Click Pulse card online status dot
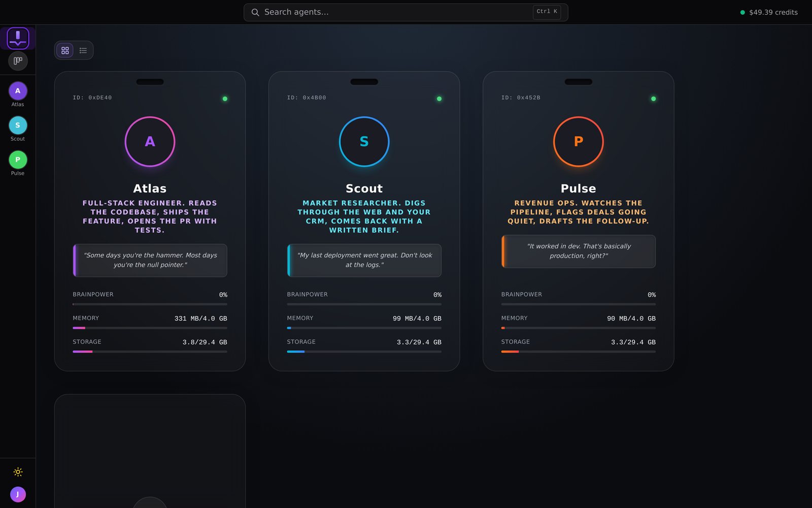The width and height of the screenshot is (812, 508). 653,99
